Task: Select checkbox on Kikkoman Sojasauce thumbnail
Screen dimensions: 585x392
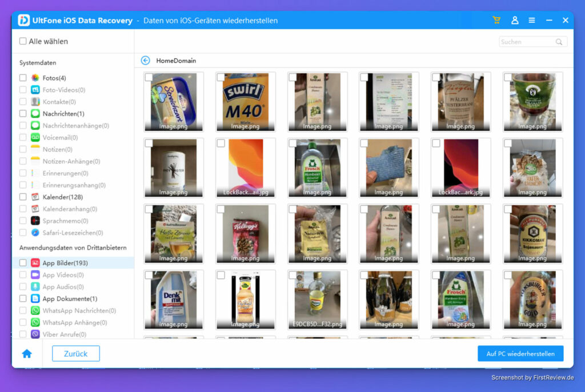Action: pyautogui.click(x=508, y=210)
